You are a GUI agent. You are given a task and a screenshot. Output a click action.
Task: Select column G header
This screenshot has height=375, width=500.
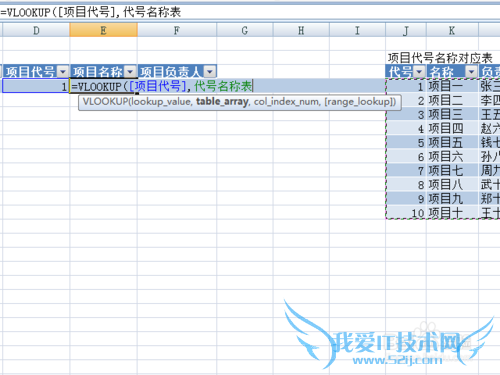click(245, 30)
